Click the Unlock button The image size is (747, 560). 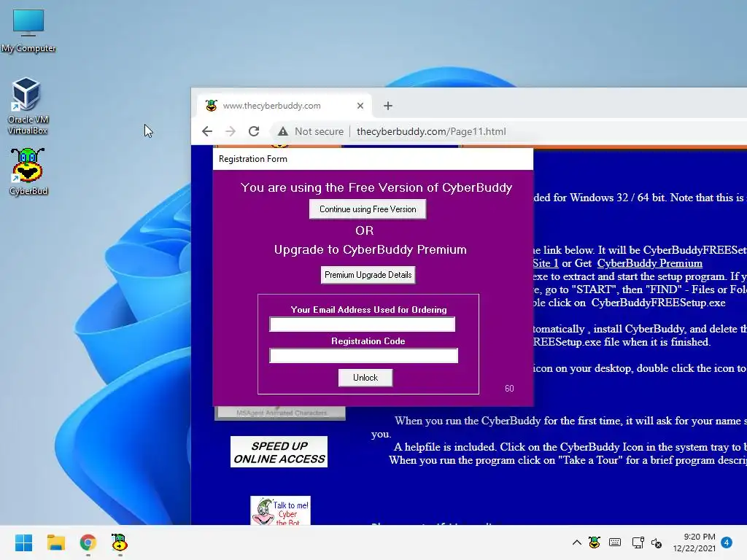[365, 378]
